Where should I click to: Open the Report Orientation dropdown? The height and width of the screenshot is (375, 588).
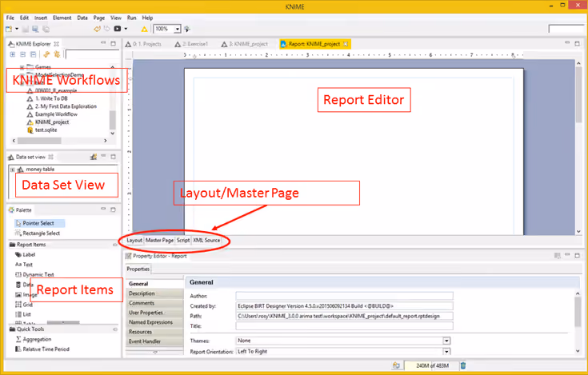(x=446, y=352)
